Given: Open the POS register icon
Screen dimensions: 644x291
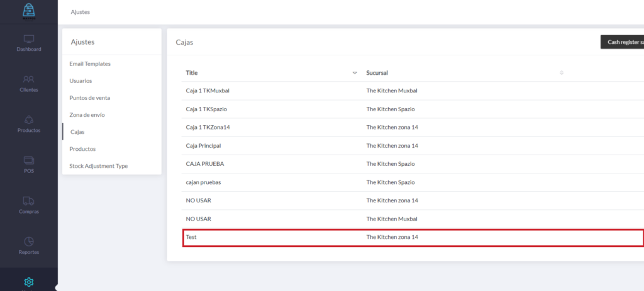Looking at the screenshot, I should (28, 160).
